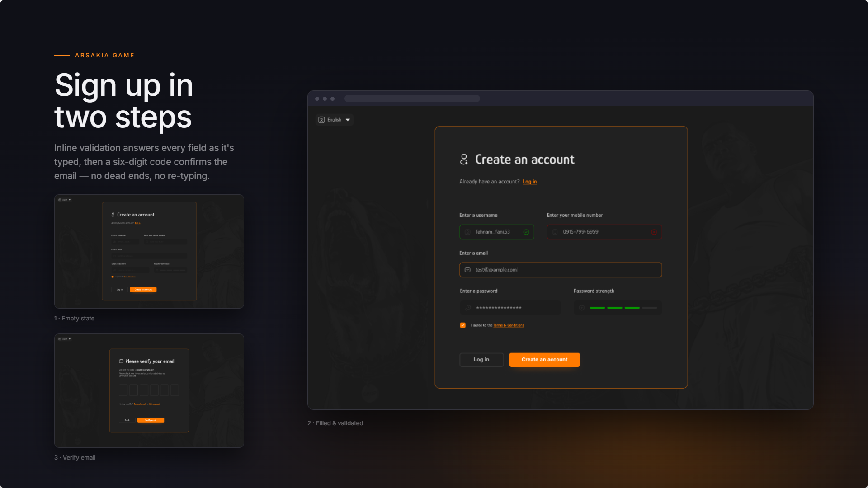Focus the mobile number text 0915-799-6959
The image size is (868, 488).
tap(580, 232)
